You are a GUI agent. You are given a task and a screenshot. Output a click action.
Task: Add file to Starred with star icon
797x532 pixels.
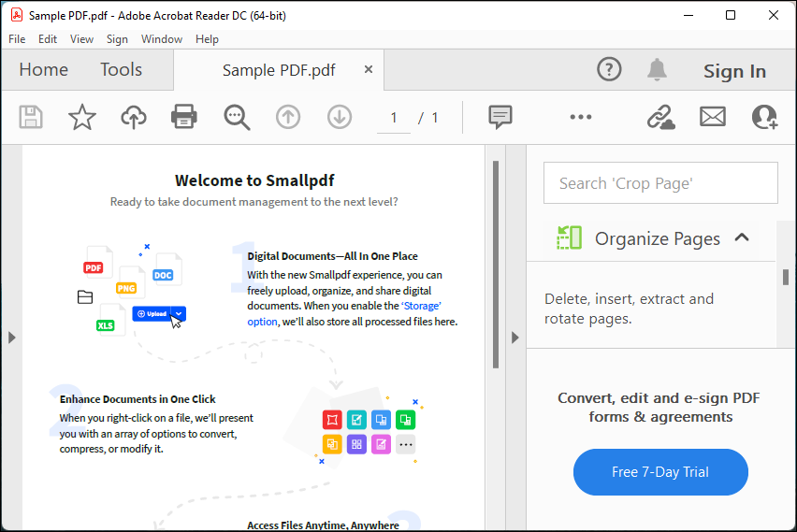pyautogui.click(x=81, y=118)
